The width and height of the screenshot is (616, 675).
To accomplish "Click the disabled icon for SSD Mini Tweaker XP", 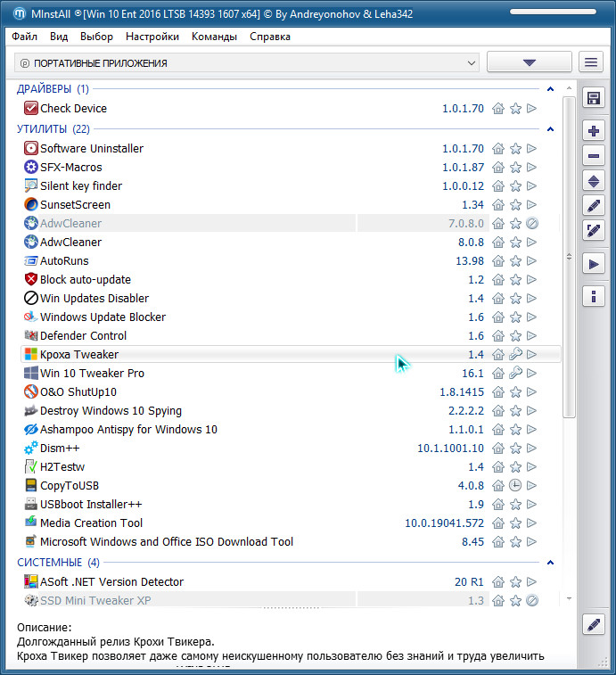I will [532, 600].
